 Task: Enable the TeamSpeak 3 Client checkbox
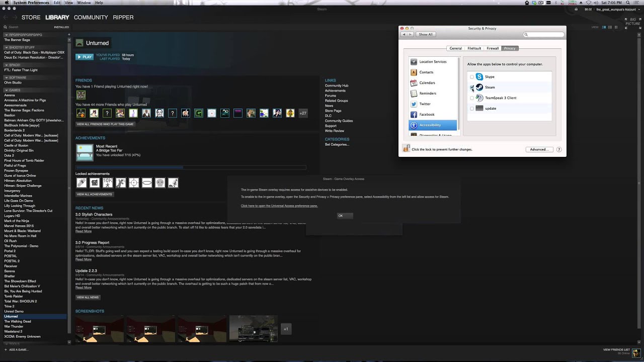click(472, 98)
